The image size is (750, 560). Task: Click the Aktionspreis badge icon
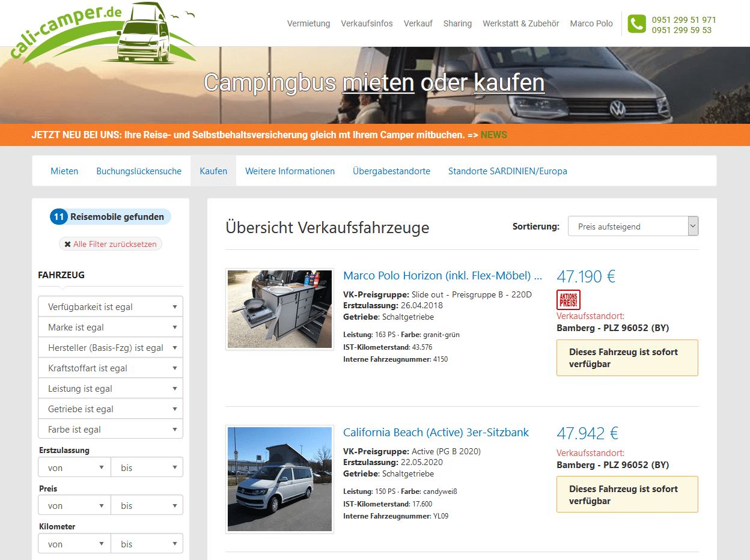[569, 299]
